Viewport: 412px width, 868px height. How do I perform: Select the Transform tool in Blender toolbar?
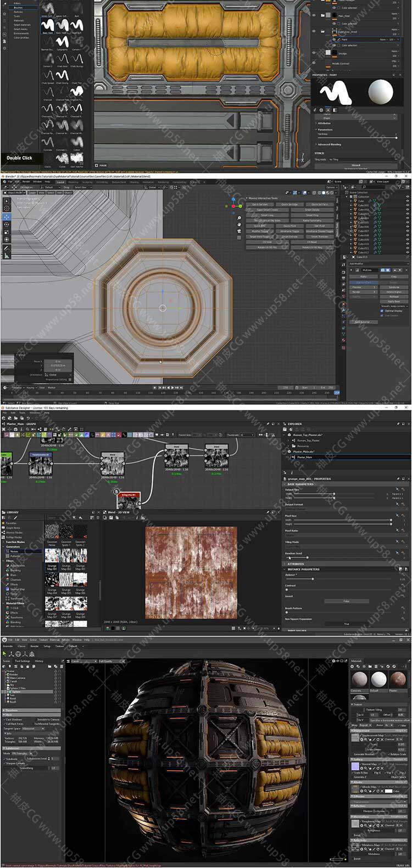tap(6, 240)
